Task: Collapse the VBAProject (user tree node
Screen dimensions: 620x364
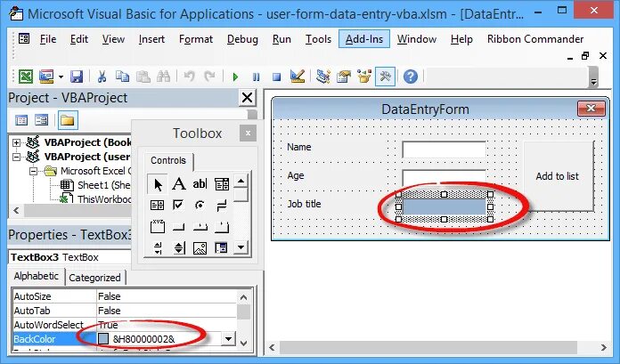Action: pyautogui.click(x=16, y=157)
